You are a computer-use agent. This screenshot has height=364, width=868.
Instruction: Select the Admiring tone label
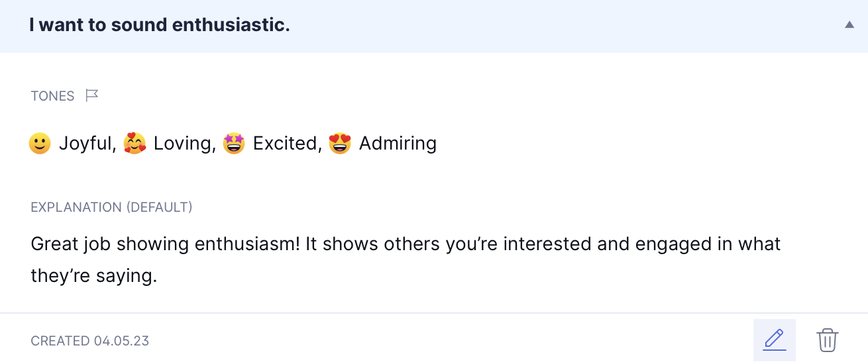pos(398,144)
